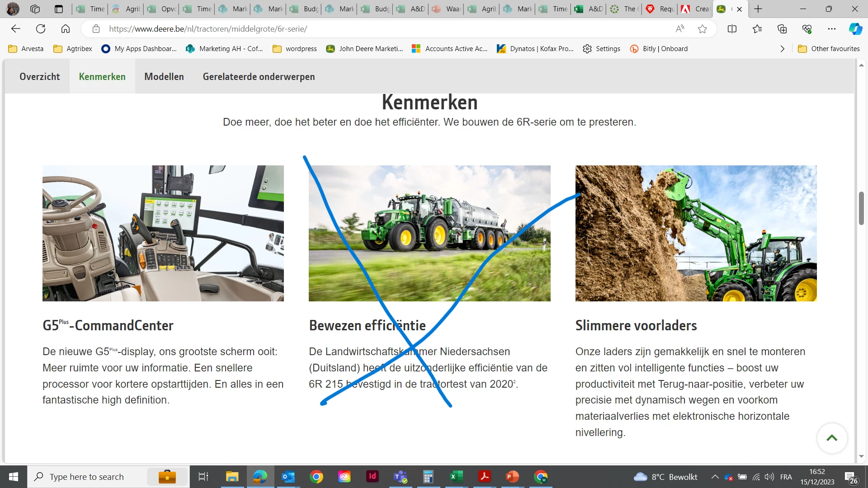Open split screen view icon
Viewport: 868px width, 488px height.
732,29
